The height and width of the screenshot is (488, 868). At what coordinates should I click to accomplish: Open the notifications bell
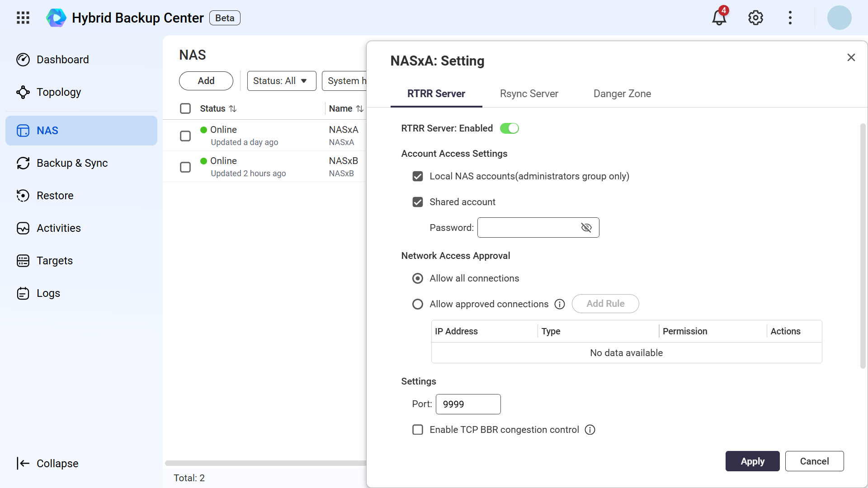click(719, 17)
